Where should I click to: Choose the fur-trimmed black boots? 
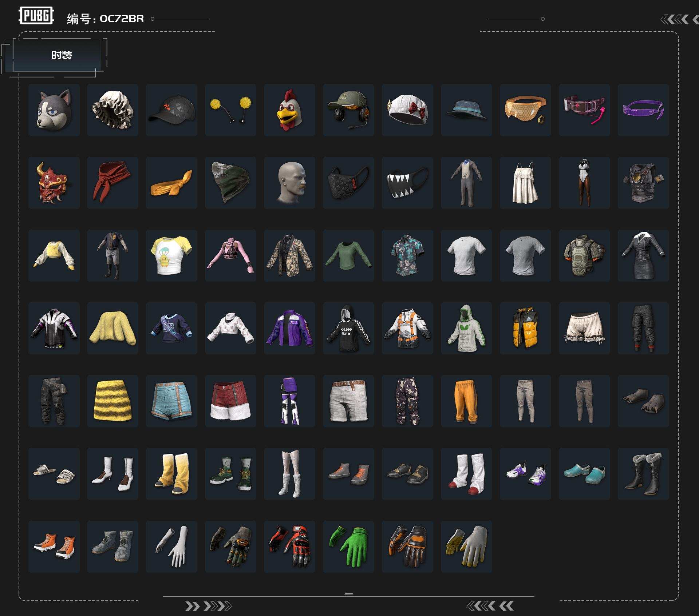(643, 474)
